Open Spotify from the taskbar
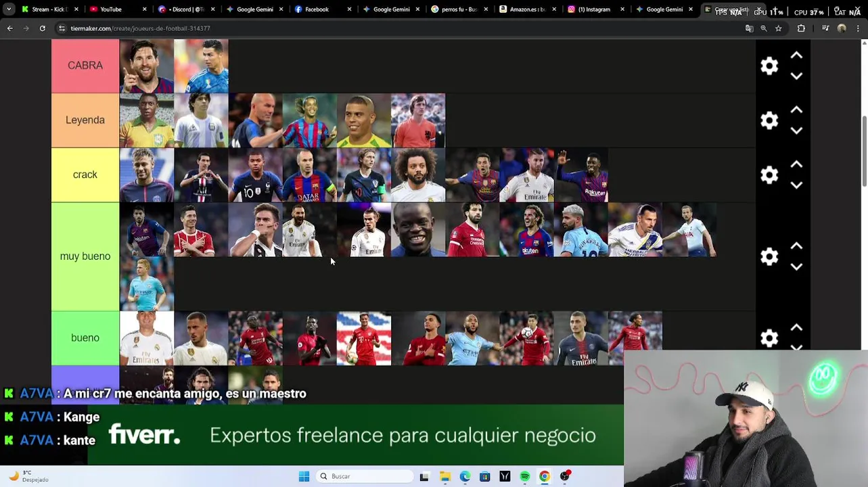Image resolution: width=868 pixels, height=487 pixels. (525, 476)
